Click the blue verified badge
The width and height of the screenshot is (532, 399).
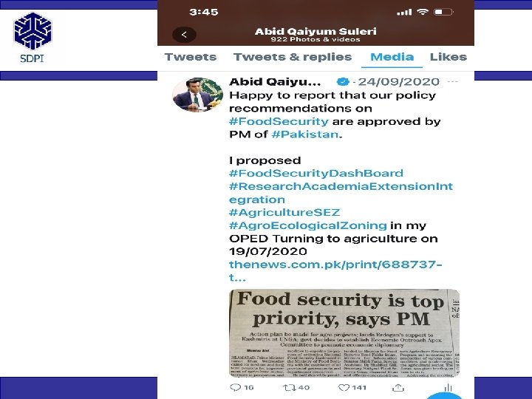343,82
